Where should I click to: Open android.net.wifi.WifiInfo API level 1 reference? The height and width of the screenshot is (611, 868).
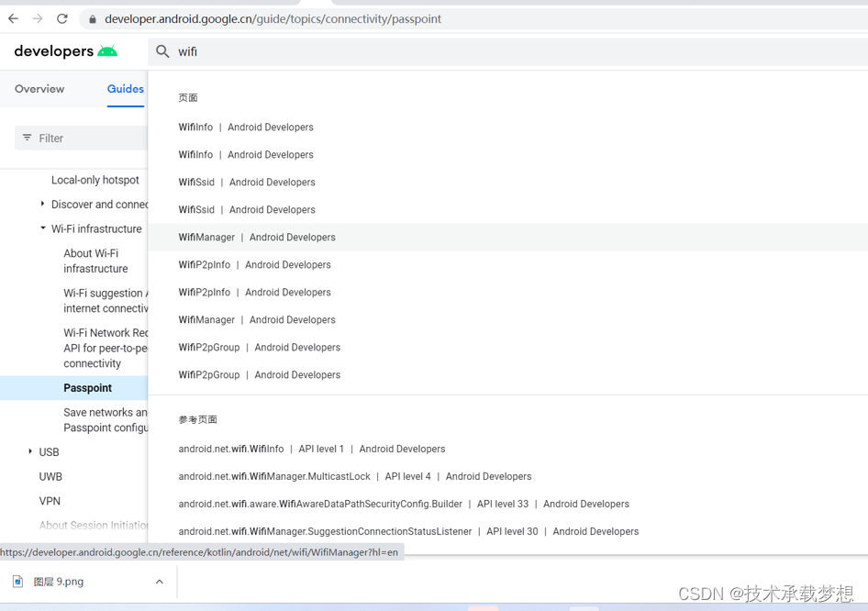(x=312, y=449)
